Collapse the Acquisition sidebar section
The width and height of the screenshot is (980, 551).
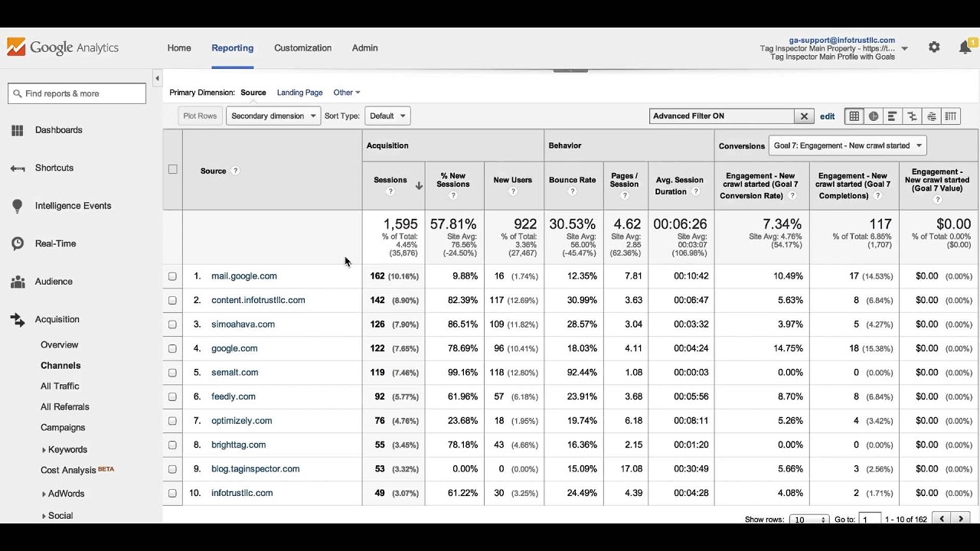[57, 319]
